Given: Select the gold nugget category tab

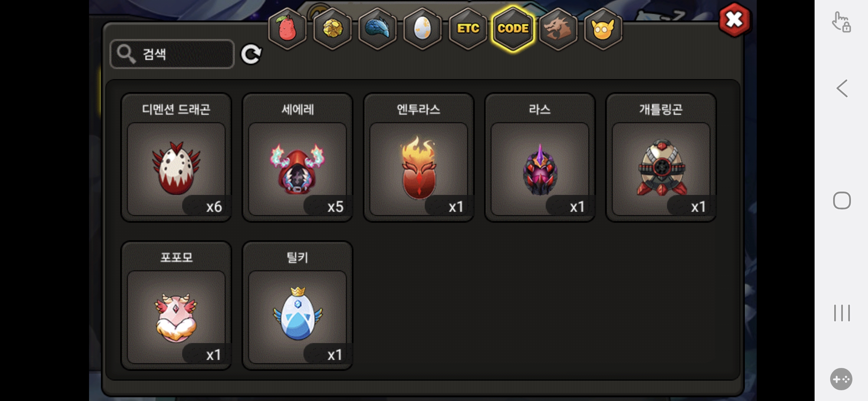Looking at the screenshot, I should (x=332, y=29).
